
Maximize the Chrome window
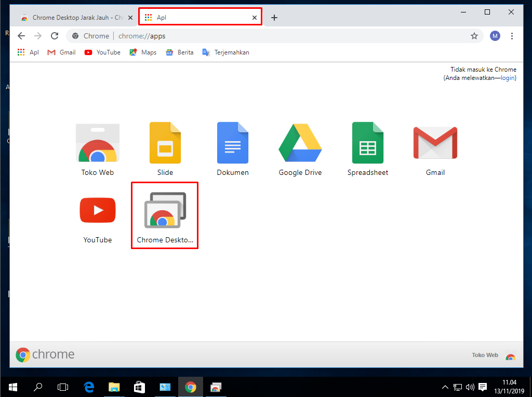coord(487,12)
